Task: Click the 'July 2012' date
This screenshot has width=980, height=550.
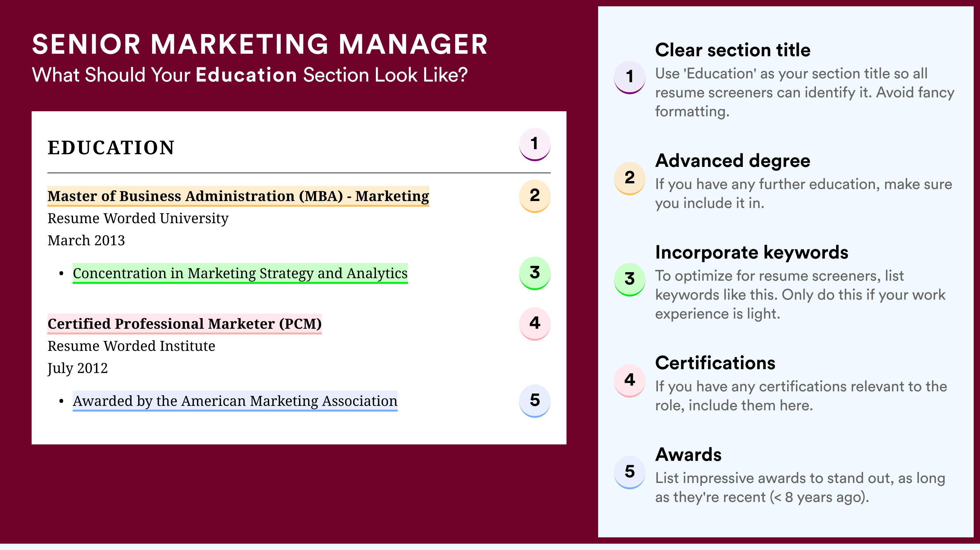Action: (77, 368)
